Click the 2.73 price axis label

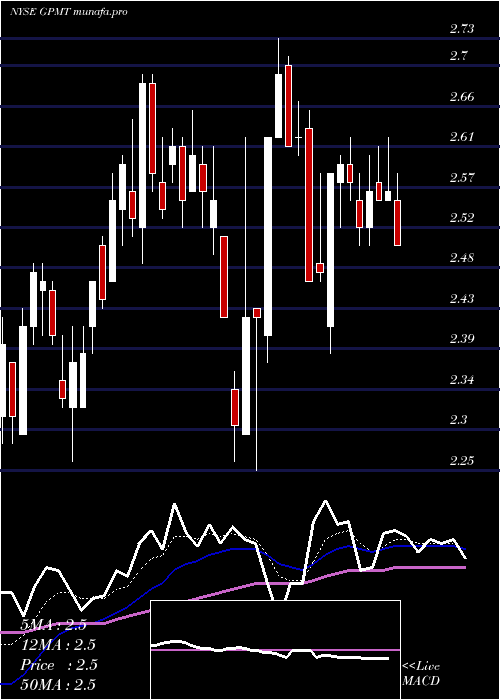462,29
